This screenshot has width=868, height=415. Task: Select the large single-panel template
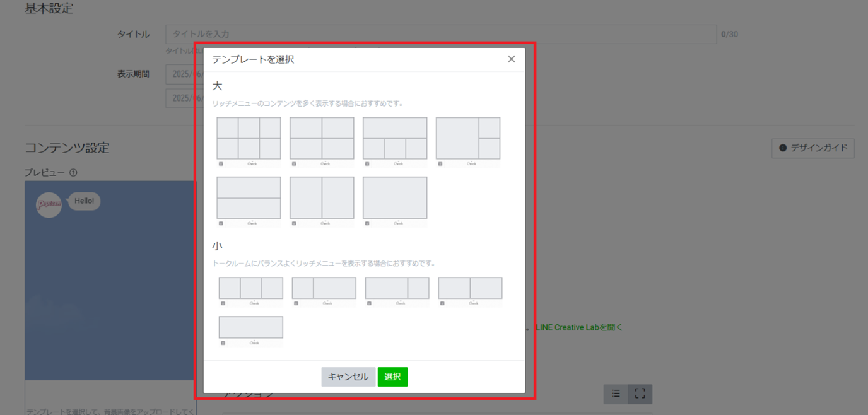(395, 197)
